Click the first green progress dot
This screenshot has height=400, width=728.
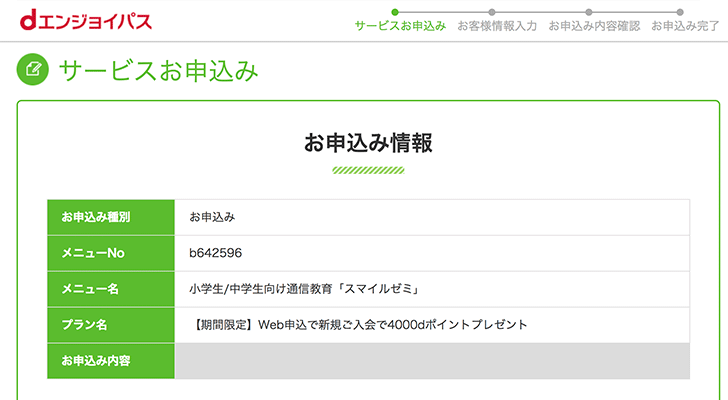pos(395,12)
